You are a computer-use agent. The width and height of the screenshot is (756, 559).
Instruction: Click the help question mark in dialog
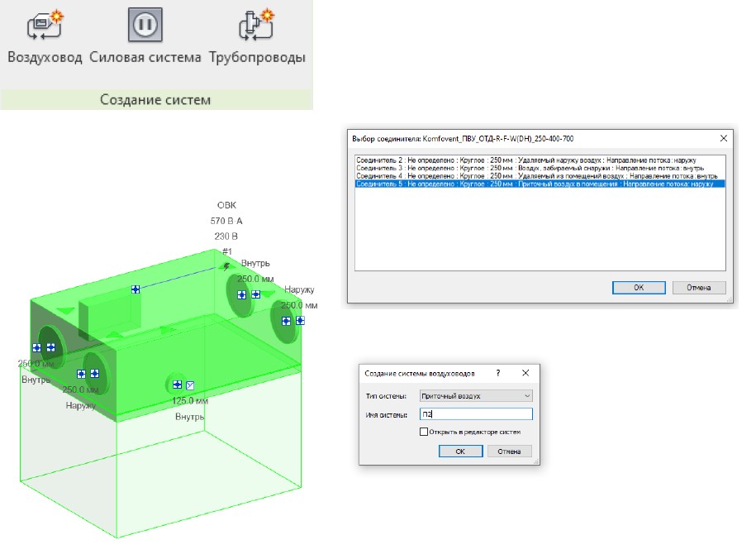pos(498,373)
